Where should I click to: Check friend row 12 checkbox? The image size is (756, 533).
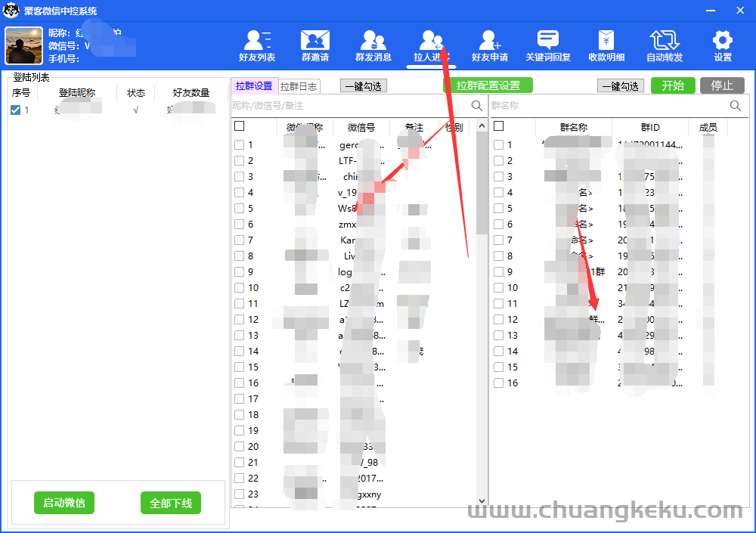239,319
